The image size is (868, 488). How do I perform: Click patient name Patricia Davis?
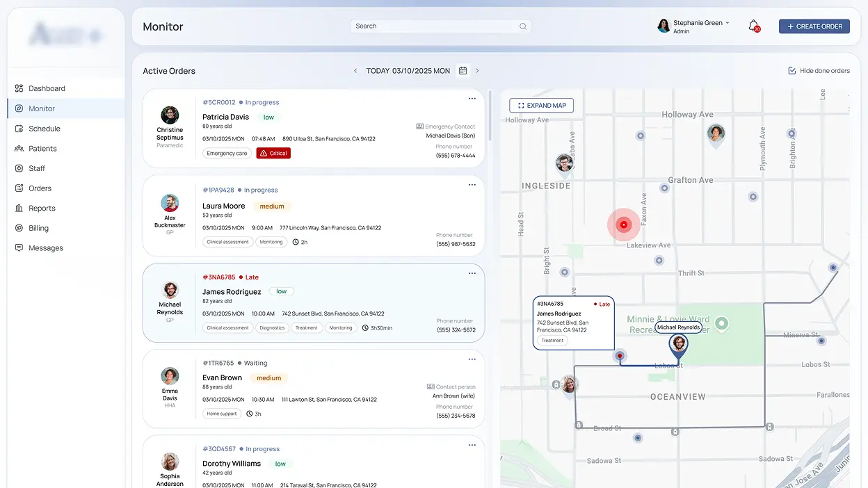point(225,117)
